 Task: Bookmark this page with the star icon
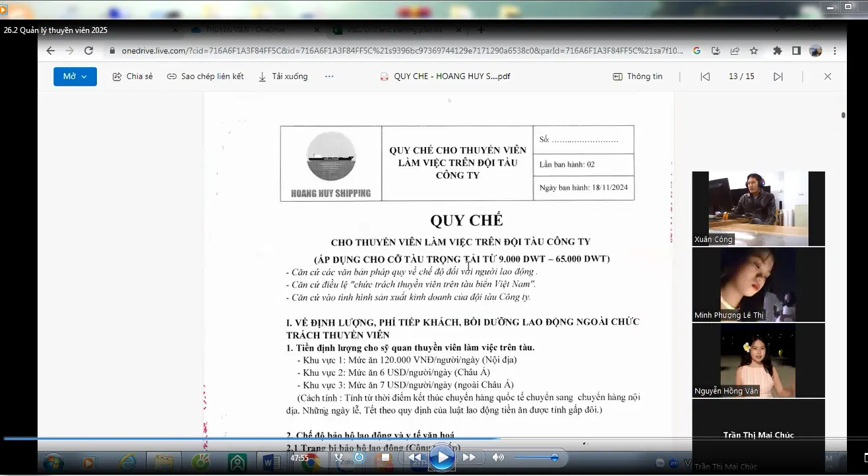pyautogui.click(x=754, y=51)
